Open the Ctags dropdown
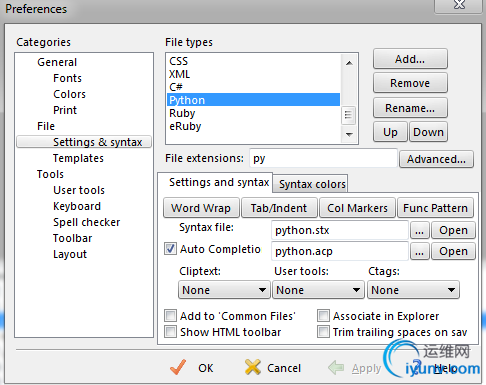Image resolution: width=486 pixels, height=385 pixels. 413,290
